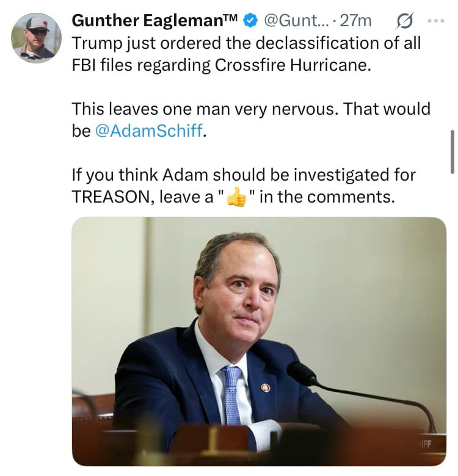Click the "This leaves one man" paragraph
The image size is (458, 476).
pos(250,110)
